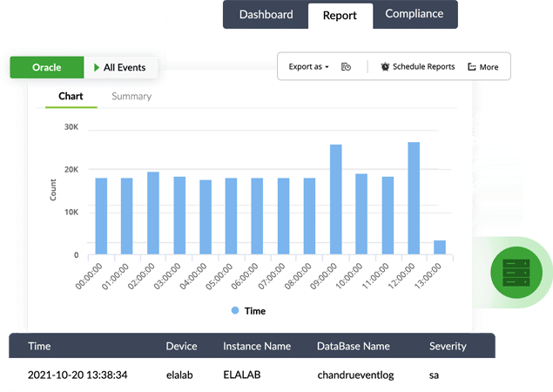Image resolution: width=553 pixels, height=392 pixels.
Task: Click the small 13:00:00 bar
Action: click(x=440, y=247)
